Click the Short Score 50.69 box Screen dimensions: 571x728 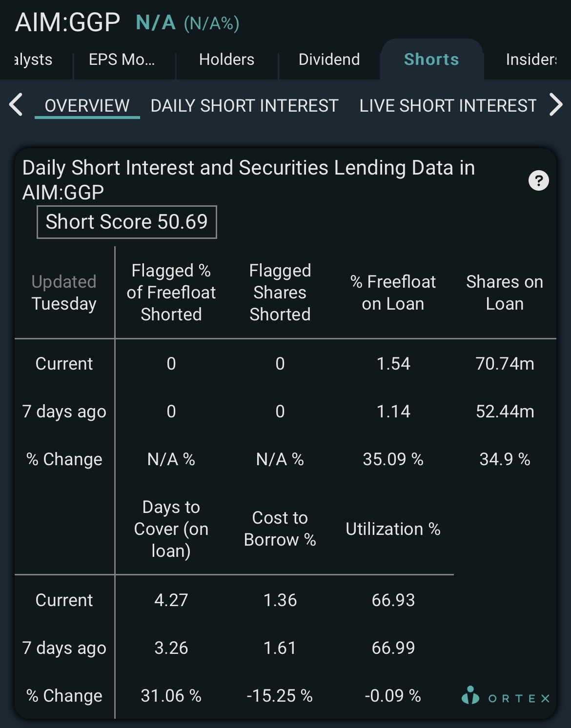click(127, 222)
